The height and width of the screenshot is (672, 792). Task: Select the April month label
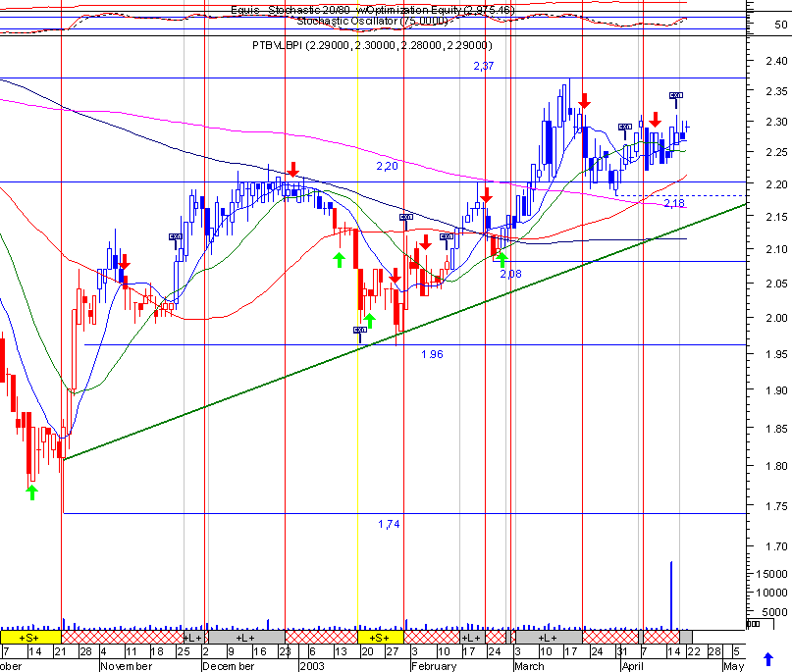tap(632, 666)
